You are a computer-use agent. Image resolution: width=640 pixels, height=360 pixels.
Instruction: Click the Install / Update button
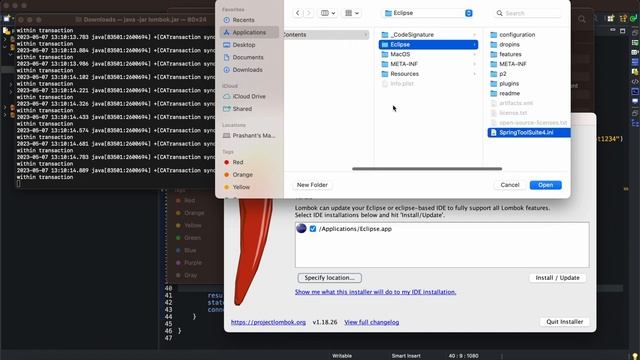click(x=557, y=278)
